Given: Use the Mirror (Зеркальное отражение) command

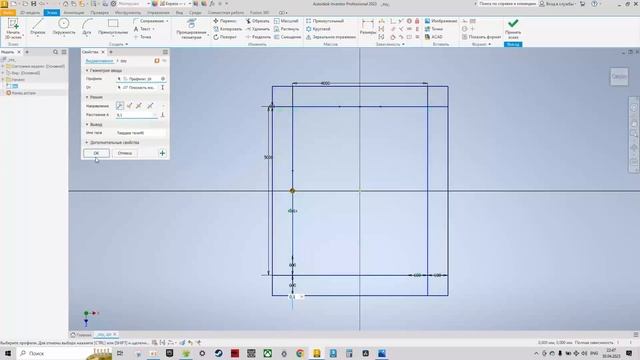Looking at the screenshot, I should (x=331, y=37).
